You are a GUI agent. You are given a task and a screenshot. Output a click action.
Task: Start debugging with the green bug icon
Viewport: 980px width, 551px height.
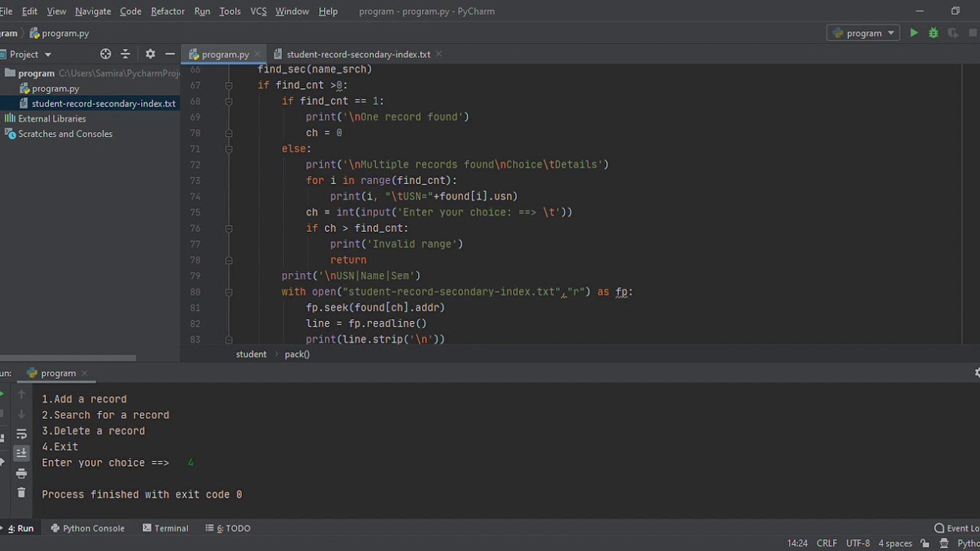click(933, 33)
